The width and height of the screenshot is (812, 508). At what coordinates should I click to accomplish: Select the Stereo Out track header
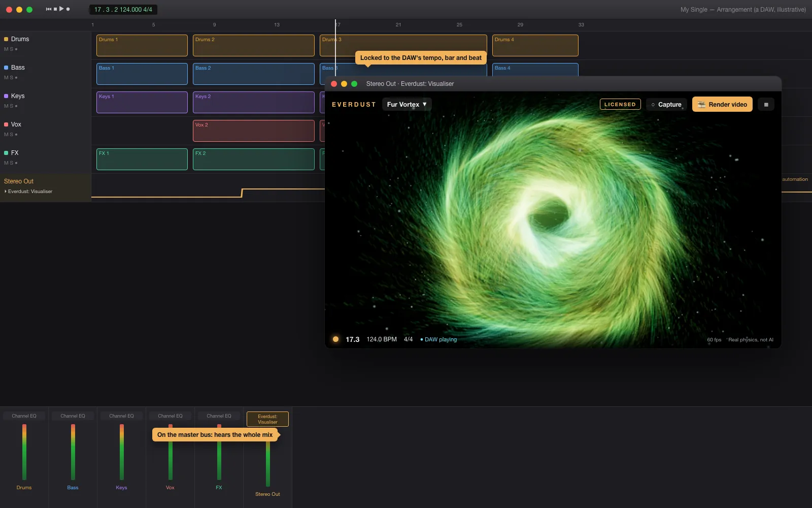coord(46,188)
